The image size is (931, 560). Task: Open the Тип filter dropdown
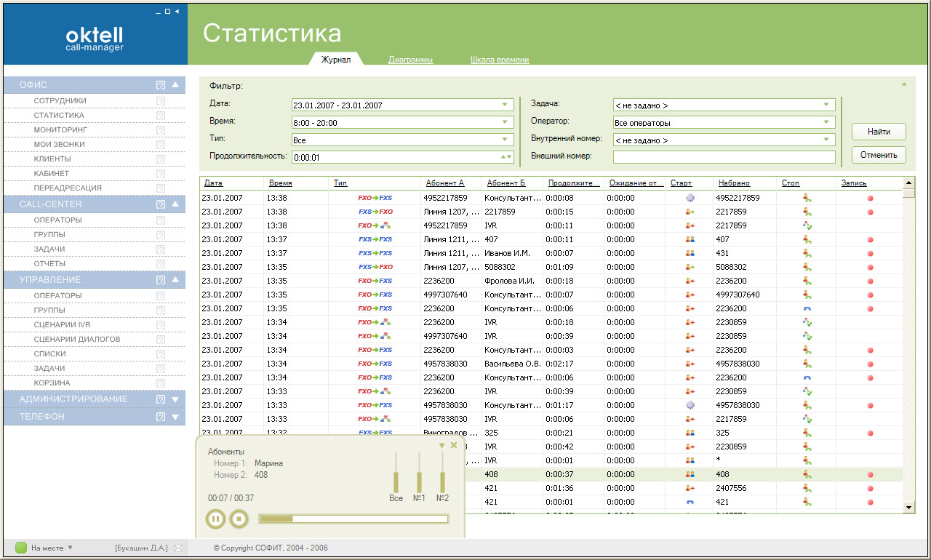pos(505,140)
